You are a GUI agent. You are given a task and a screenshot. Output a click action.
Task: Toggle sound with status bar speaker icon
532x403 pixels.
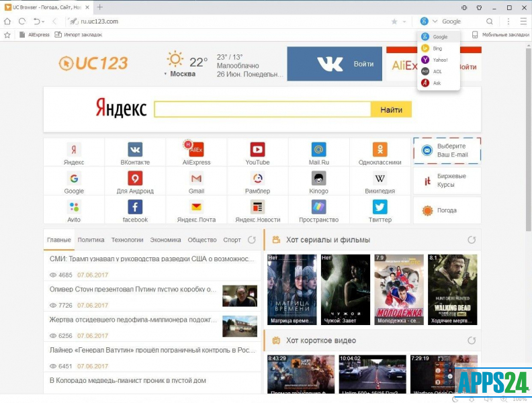[486, 399]
